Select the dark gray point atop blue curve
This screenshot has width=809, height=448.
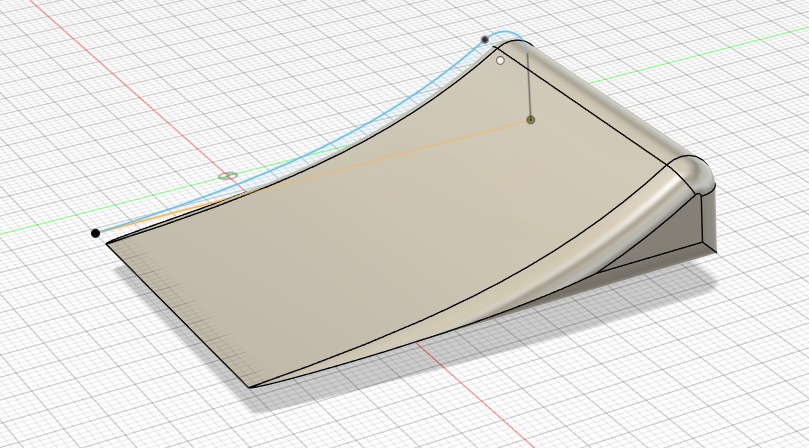tap(485, 40)
